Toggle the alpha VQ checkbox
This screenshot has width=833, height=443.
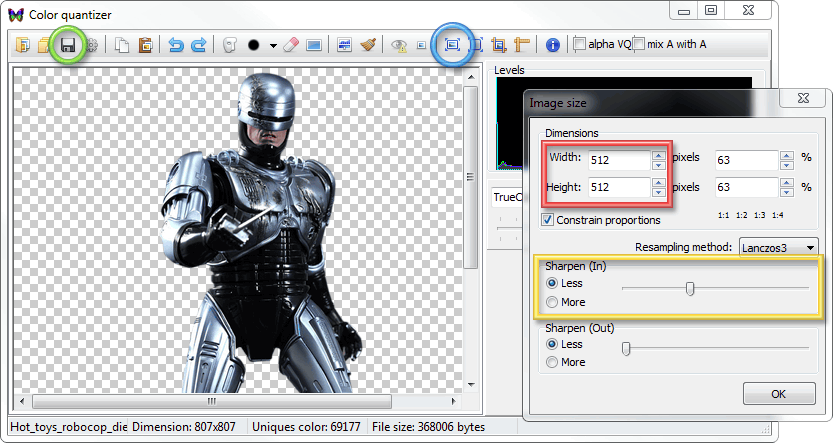coord(580,44)
